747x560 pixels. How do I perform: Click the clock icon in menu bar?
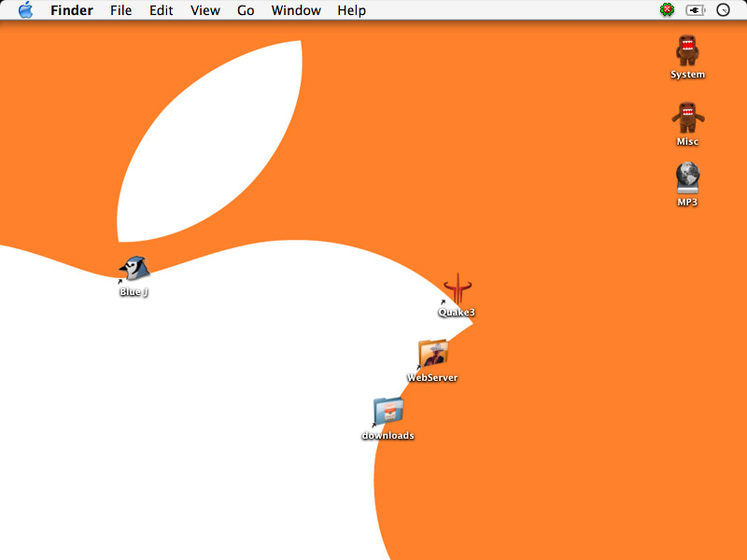coord(723,10)
